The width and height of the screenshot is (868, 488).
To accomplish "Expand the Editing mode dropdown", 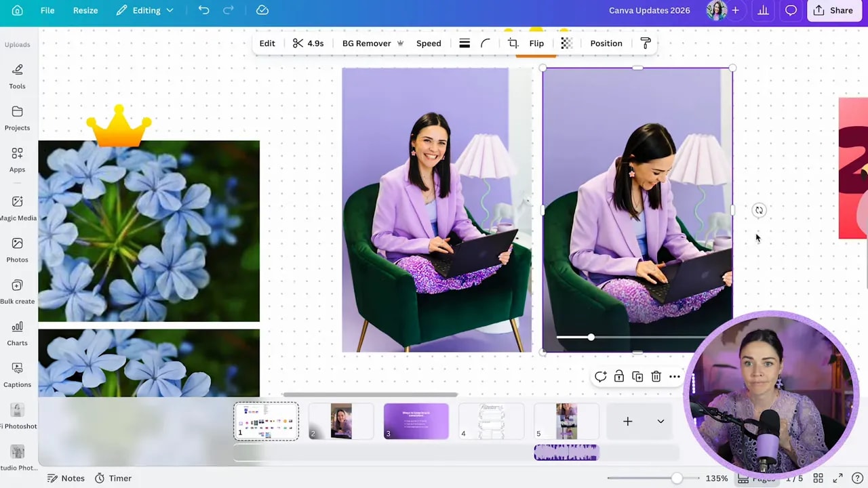I will pos(145,10).
